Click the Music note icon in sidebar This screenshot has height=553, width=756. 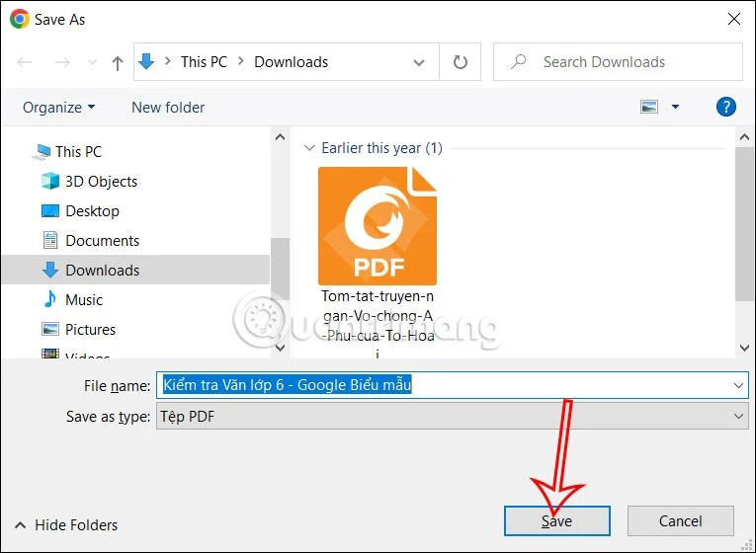pos(49,299)
